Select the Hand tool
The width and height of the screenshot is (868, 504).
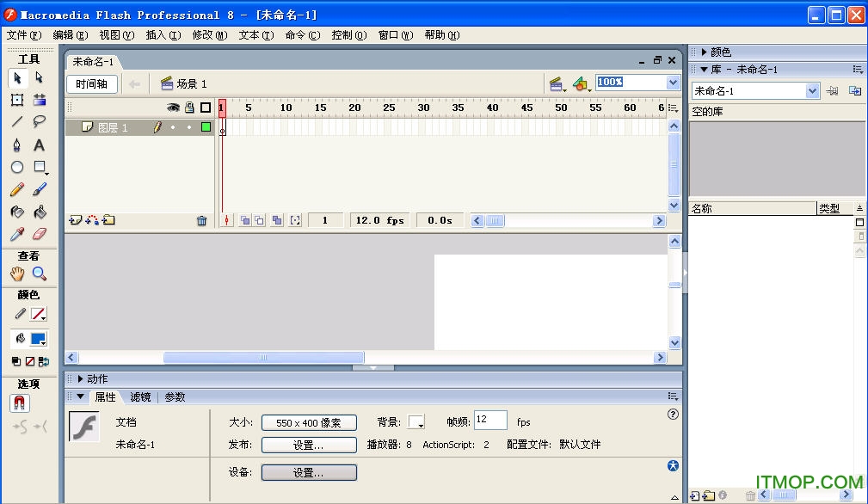[x=17, y=274]
